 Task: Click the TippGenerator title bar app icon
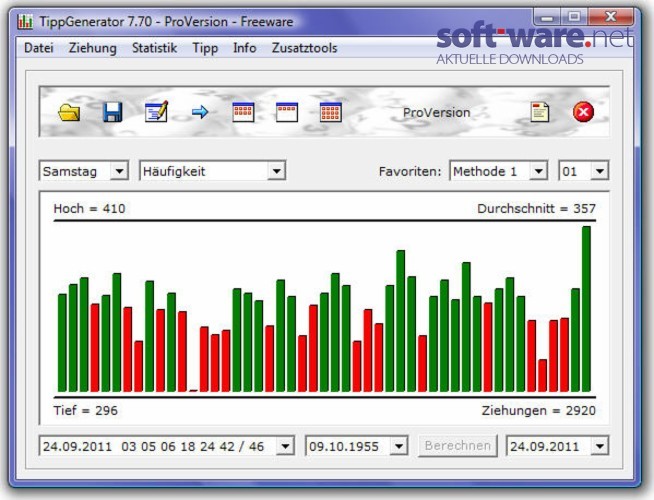click(x=25, y=22)
